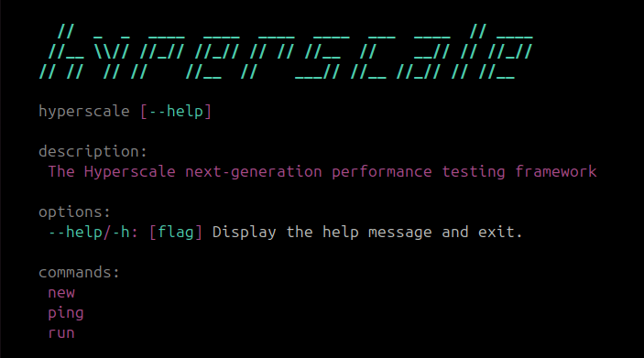Click the 'options:' heading
Image resolution: width=644 pixels, height=358 pixels.
pyautogui.click(x=74, y=212)
